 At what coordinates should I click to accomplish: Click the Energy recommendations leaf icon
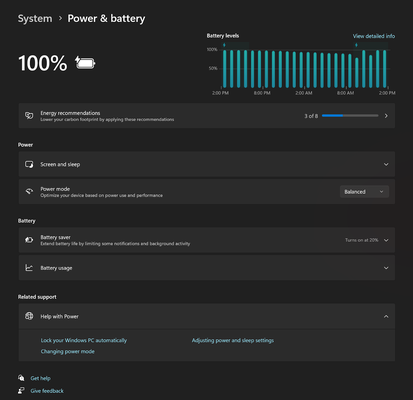tap(29, 116)
